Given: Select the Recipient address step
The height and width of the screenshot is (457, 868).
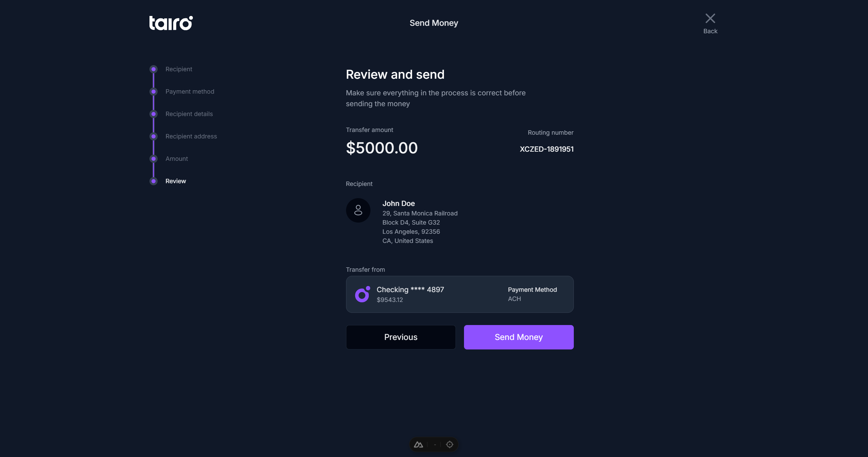Looking at the screenshot, I should coord(191,136).
